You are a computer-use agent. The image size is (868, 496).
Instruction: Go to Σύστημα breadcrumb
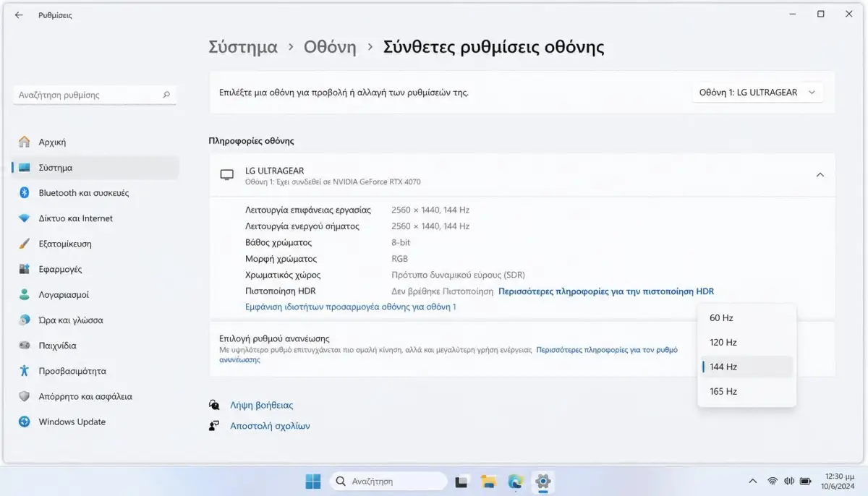[243, 47]
